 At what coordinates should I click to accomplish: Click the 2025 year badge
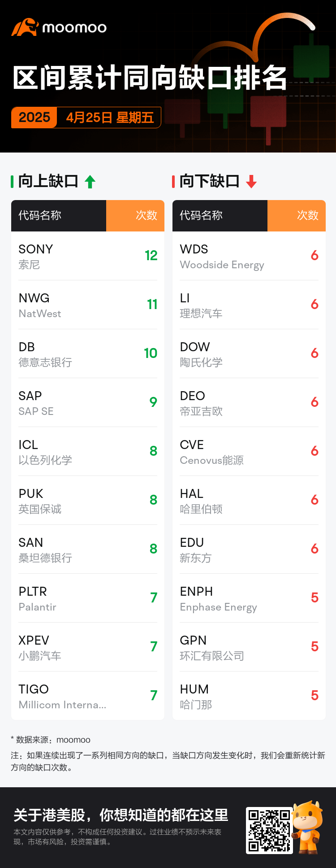[x=34, y=118]
